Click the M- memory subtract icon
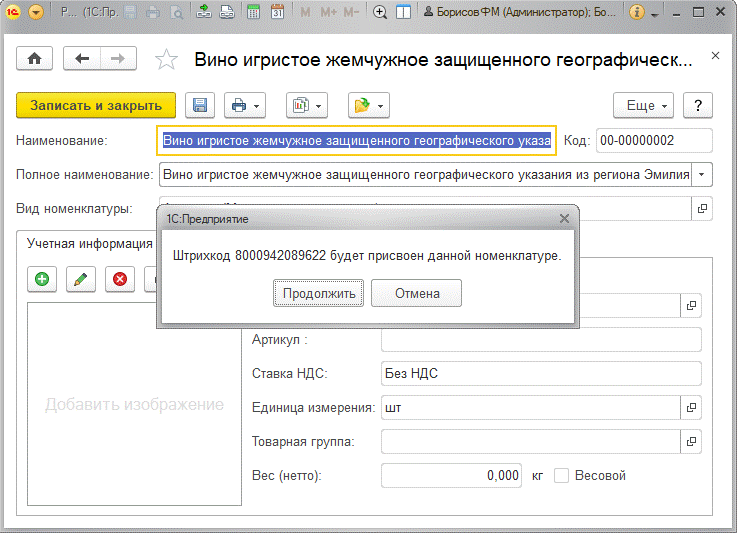Viewport: 737px width, 534px height. pos(351,12)
